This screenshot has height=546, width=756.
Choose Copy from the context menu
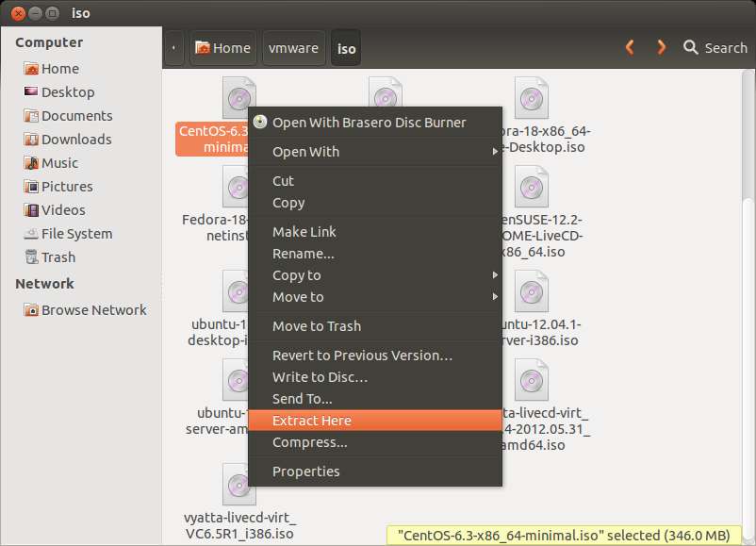(375, 203)
